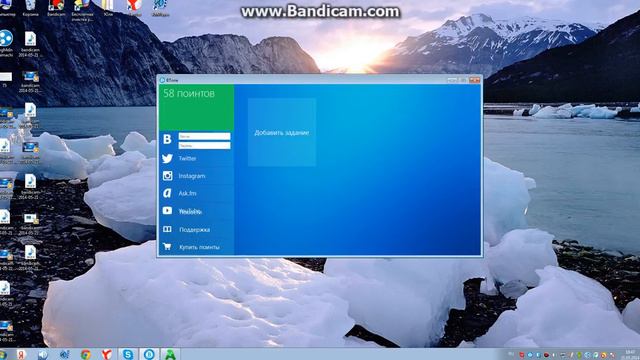Open Yandex Browser from the taskbar
The height and width of the screenshot is (360, 640).
pos(107,354)
